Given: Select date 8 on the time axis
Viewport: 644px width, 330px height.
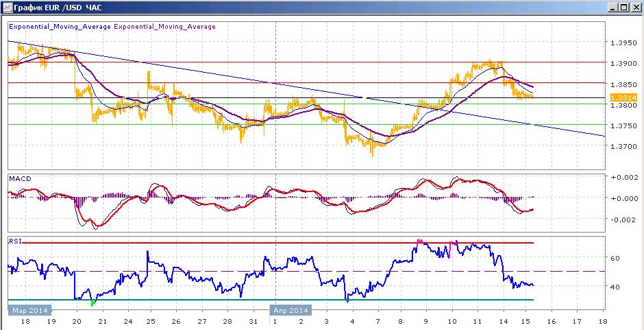Looking at the screenshot, I should 401,322.
